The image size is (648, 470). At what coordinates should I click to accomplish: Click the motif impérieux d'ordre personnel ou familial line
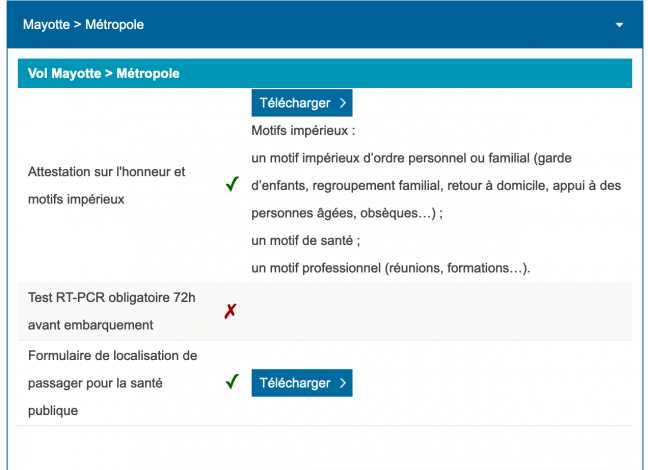[412, 158]
